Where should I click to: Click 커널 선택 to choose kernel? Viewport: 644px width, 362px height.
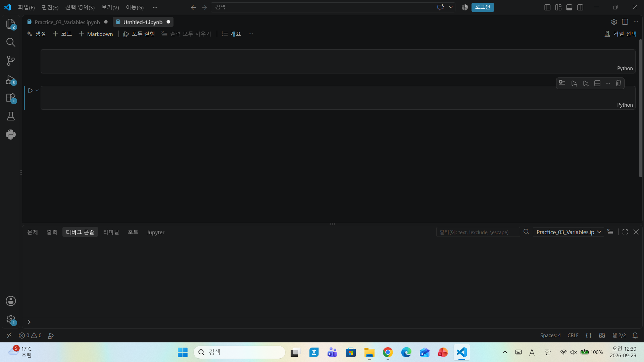pos(620,34)
